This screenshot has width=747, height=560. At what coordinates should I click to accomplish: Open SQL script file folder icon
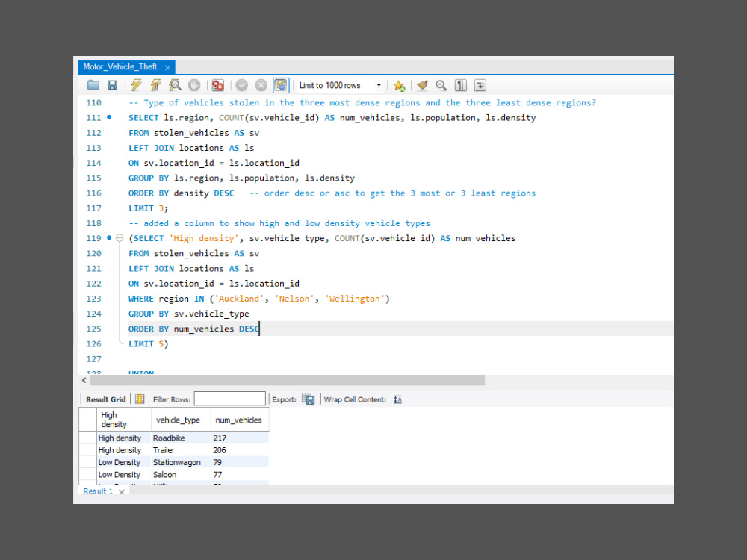(x=93, y=85)
